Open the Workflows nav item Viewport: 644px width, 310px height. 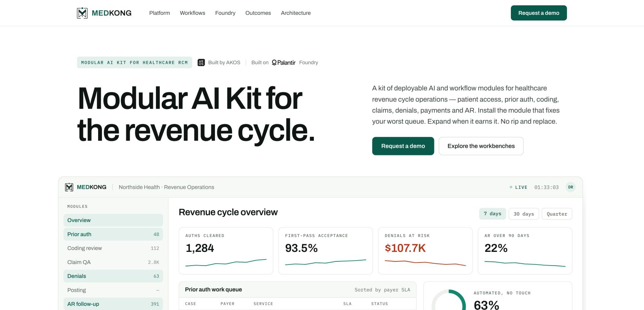click(x=192, y=13)
